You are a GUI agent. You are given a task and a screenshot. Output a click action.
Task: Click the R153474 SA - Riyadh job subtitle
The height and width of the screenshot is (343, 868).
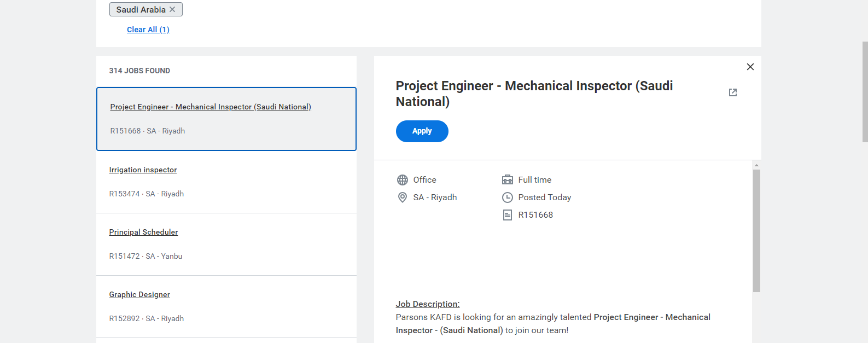point(146,194)
